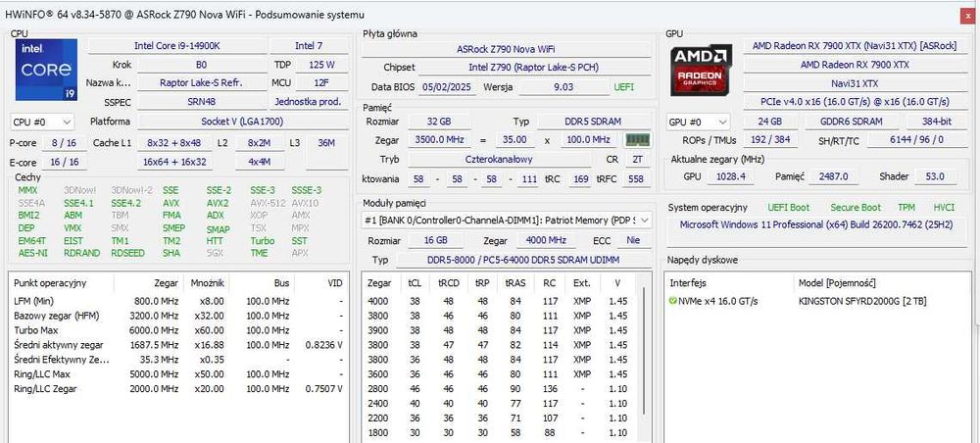Click the P-core 8 / 16 box

coord(64,143)
